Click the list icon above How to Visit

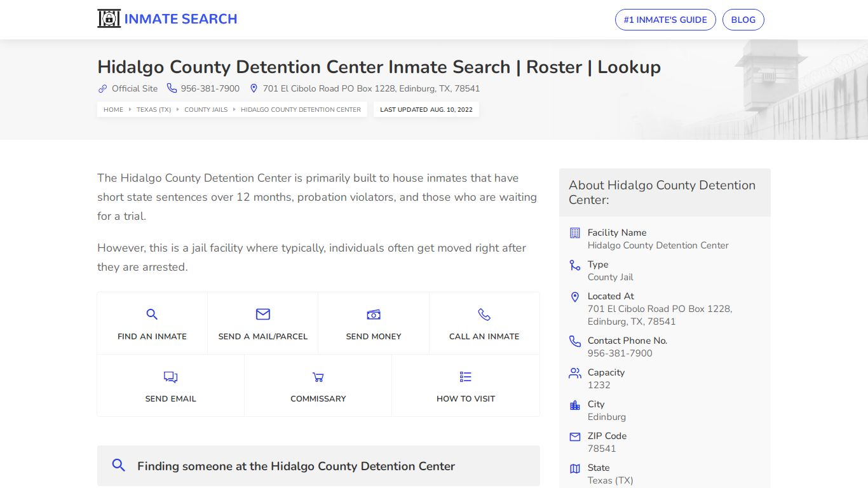(466, 377)
